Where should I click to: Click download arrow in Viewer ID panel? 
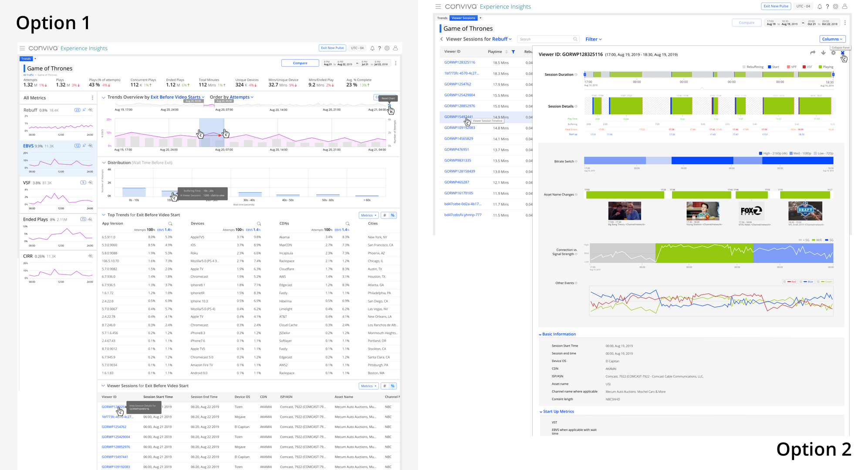pyautogui.click(x=823, y=53)
